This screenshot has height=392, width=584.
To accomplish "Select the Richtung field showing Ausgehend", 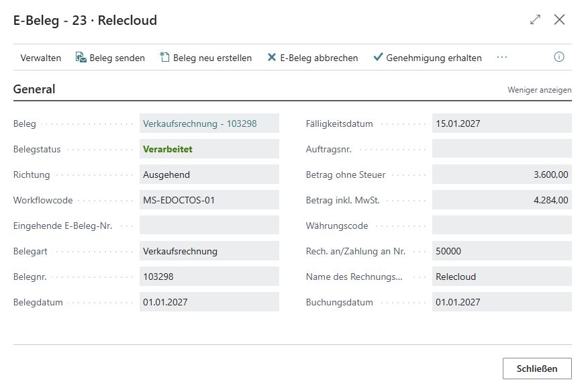I will coord(209,175).
